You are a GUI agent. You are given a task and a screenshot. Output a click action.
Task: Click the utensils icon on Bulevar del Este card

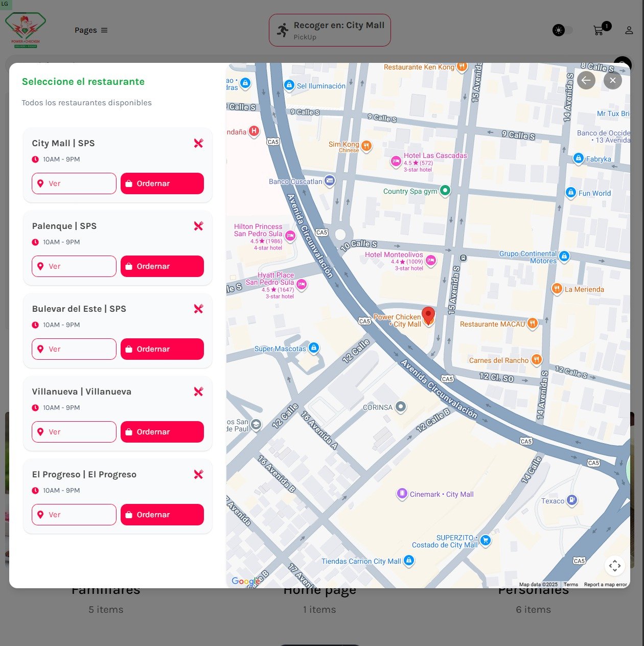pos(198,309)
